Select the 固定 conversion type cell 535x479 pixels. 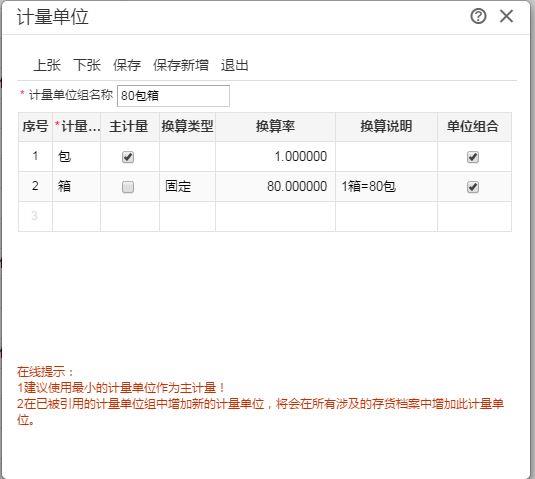[x=187, y=187]
